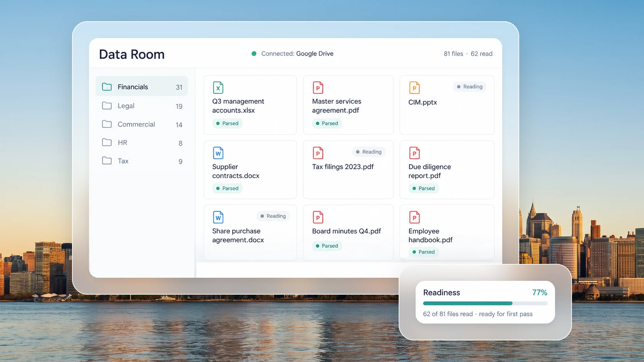The height and width of the screenshot is (362, 644).
Task: Click the Word icon on Share purchase agreement
Action: coord(218,217)
